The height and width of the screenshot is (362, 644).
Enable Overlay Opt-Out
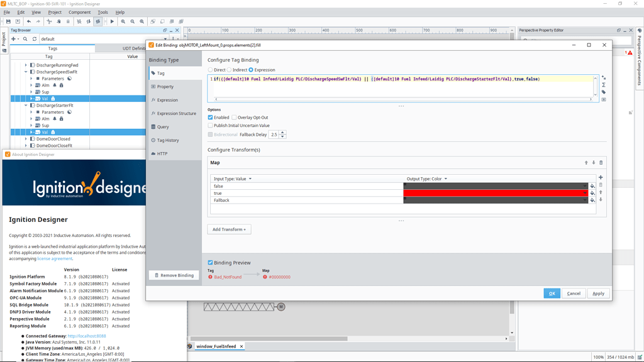tap(234, 117)
